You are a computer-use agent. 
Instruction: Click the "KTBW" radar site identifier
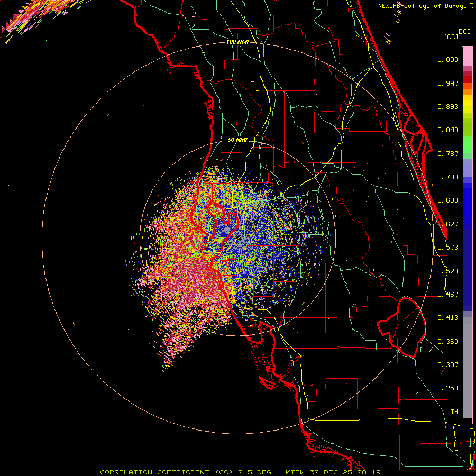pos(296,472)
